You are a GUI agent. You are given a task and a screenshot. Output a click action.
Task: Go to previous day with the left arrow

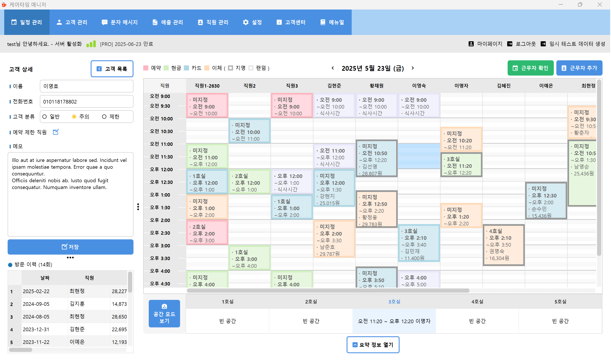pyautogui.click(x=333, y=68)
